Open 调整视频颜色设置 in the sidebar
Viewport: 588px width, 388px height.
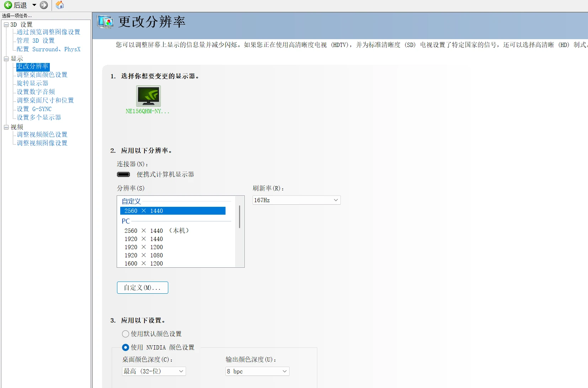[41, 134]
